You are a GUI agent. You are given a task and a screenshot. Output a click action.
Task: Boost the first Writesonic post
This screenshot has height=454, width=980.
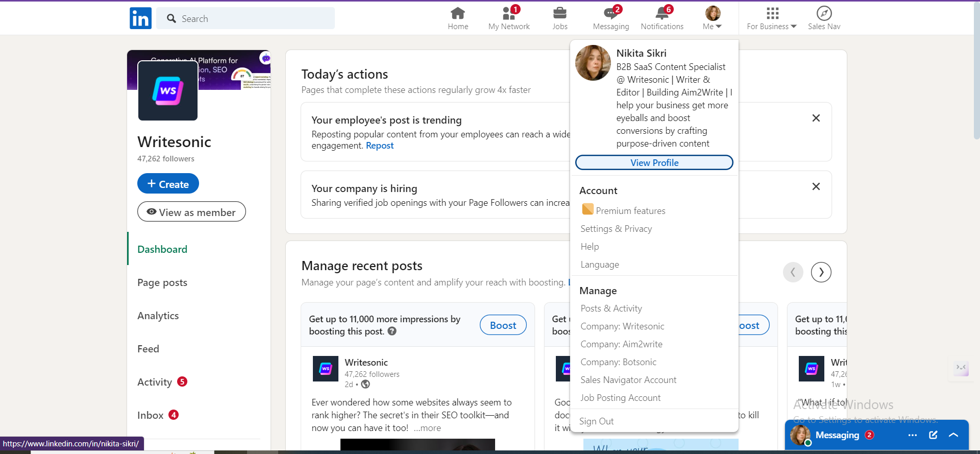[503, 325]
